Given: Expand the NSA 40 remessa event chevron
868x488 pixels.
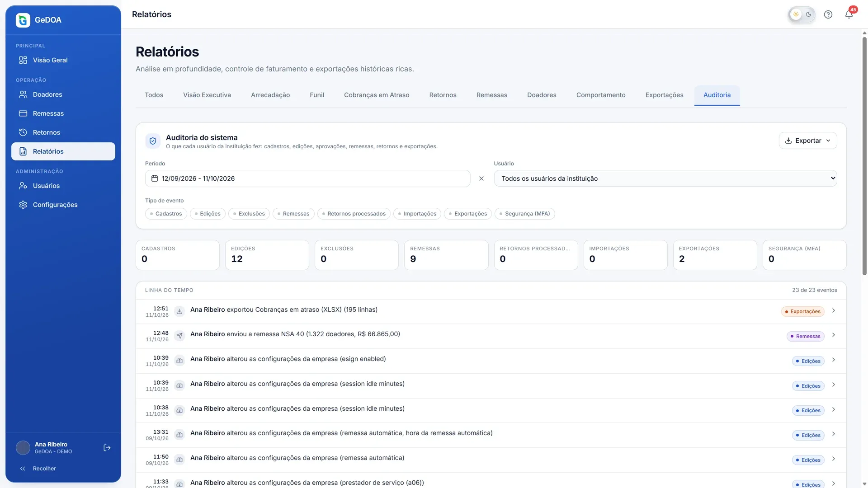Looking at the screenshot, I should point(834,335).
